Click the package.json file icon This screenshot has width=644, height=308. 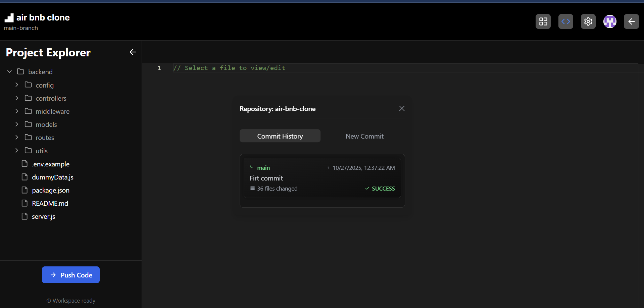(24, 190)
